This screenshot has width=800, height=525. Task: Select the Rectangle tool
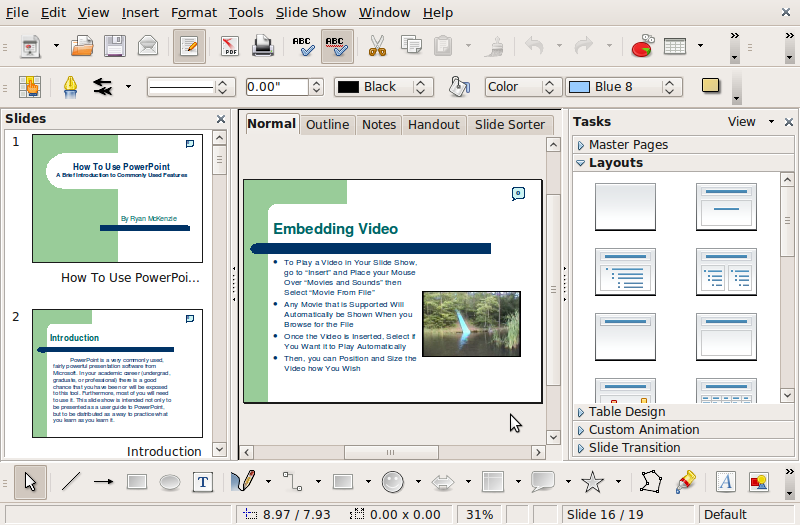[137, 482]
